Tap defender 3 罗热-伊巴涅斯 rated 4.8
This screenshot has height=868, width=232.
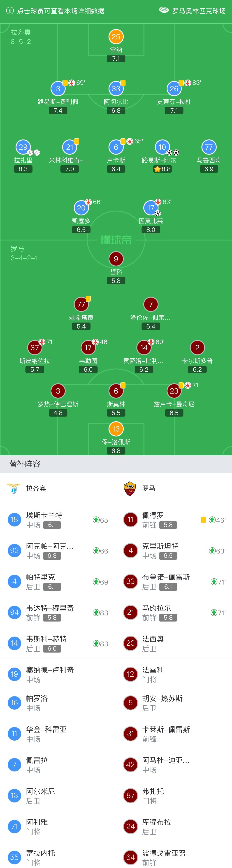58,400
